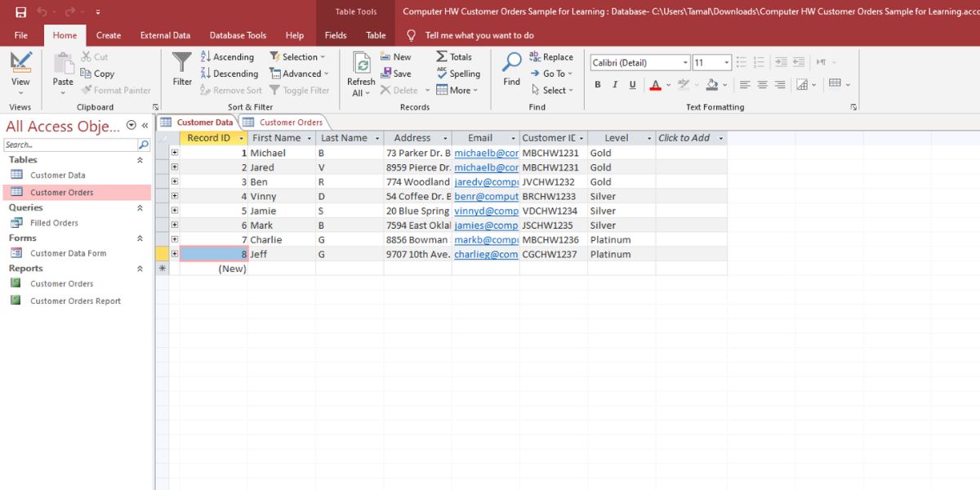Viewport: 980px width, 490px height.
Task: Open the Calibri font name dropdown
Action: click(x=685, y=63)
